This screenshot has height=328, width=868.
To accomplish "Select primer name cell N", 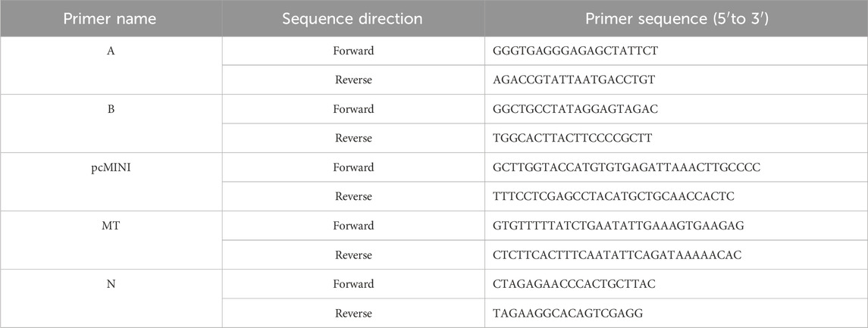I will tap(110, 284).
